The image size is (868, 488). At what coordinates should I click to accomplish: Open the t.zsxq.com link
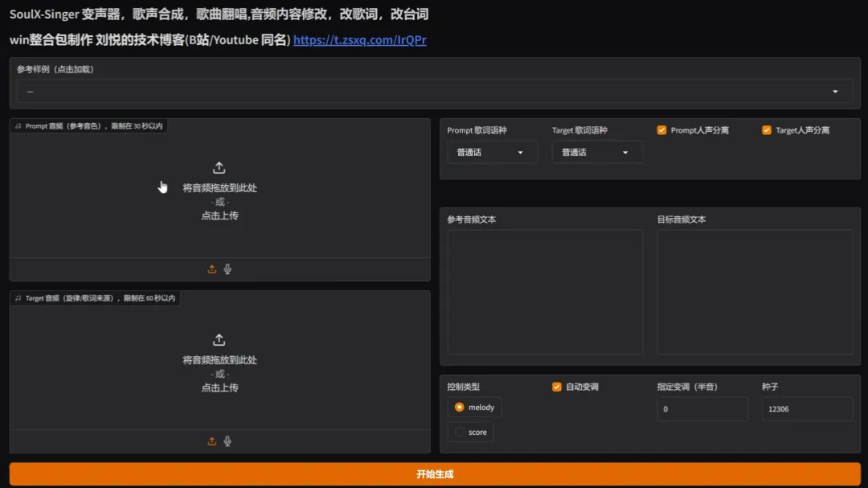click(x=360, y=40)
